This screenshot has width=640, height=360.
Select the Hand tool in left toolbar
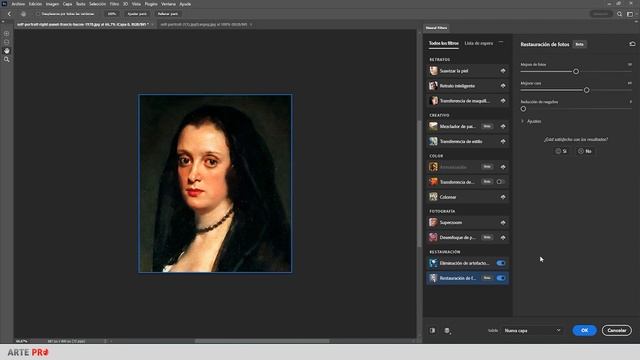(x=7, y=51)
